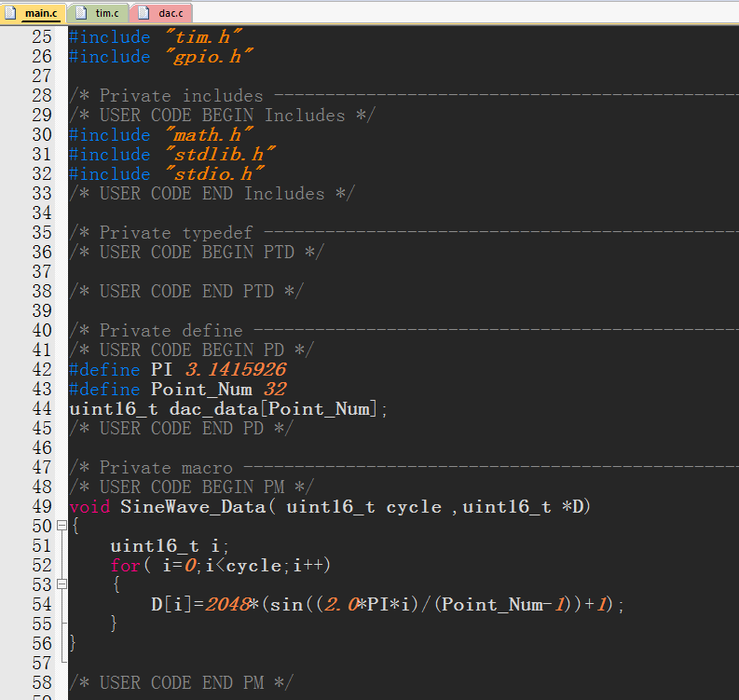
Task: Place cursor on '#define PI 3.1415926'
Action: 178,369
